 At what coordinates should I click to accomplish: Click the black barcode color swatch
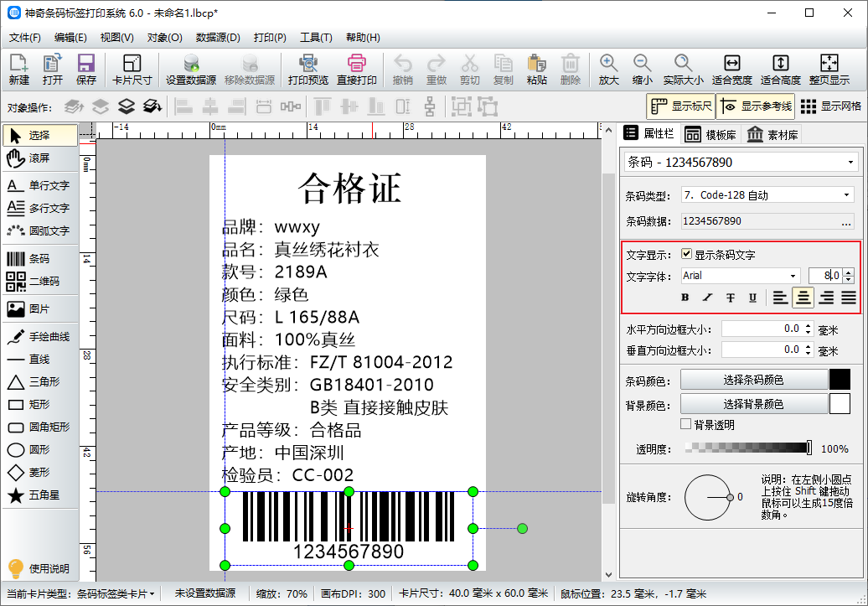point(840,380)
